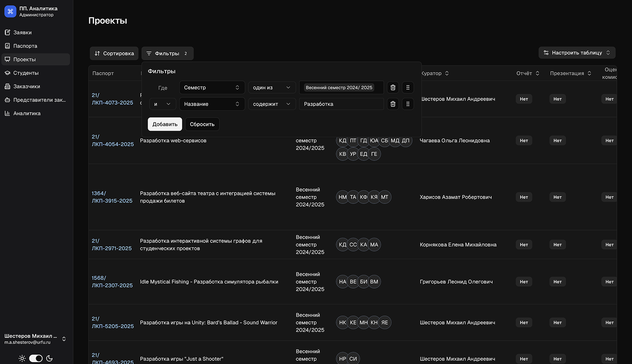632x364 pixels.
Task: Delete the Название filter row
Action: [392, 104]
